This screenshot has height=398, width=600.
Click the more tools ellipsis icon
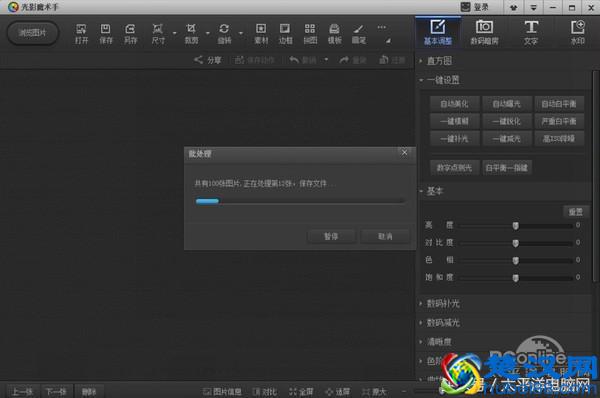click(x=382, y=28)
